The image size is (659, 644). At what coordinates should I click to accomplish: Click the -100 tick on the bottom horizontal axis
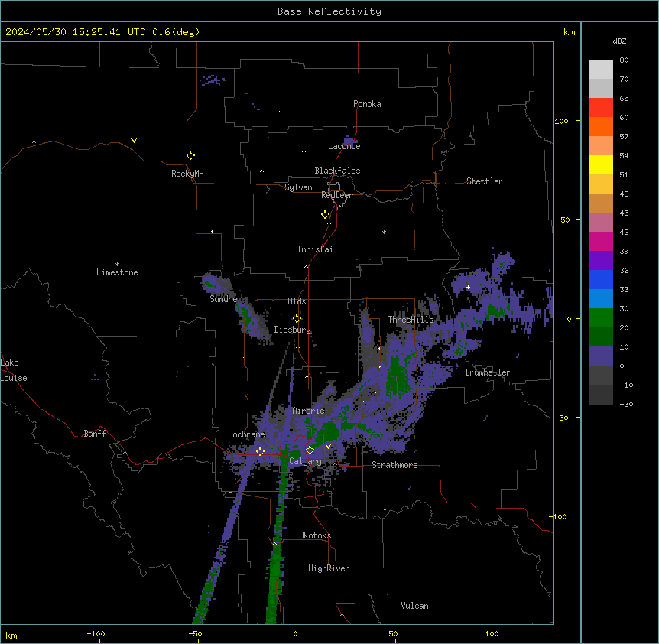[96, 633]
